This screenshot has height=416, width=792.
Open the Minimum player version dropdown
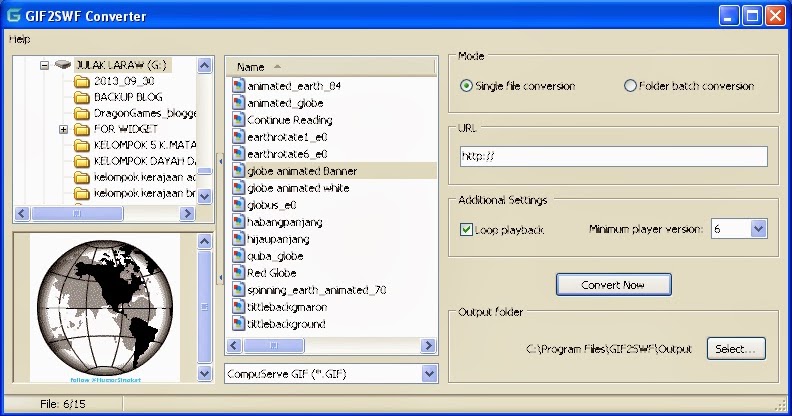pyautogui.click(x=758, y=229)
